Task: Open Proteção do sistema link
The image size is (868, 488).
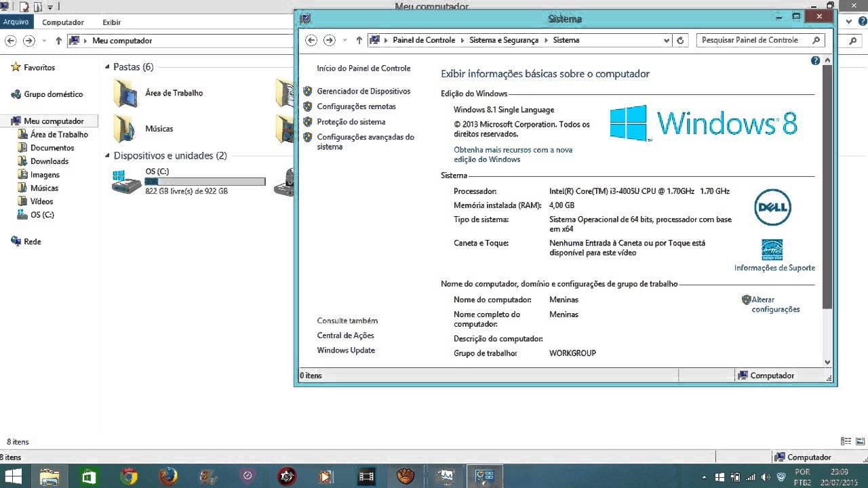Action: [x=351, y=122]
